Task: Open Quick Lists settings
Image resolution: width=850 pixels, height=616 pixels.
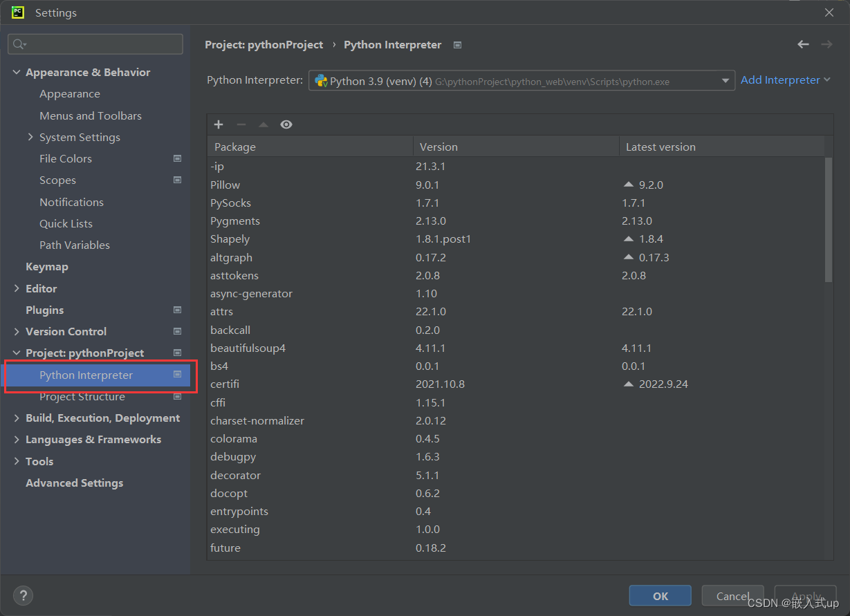Action: pos(66,223)
